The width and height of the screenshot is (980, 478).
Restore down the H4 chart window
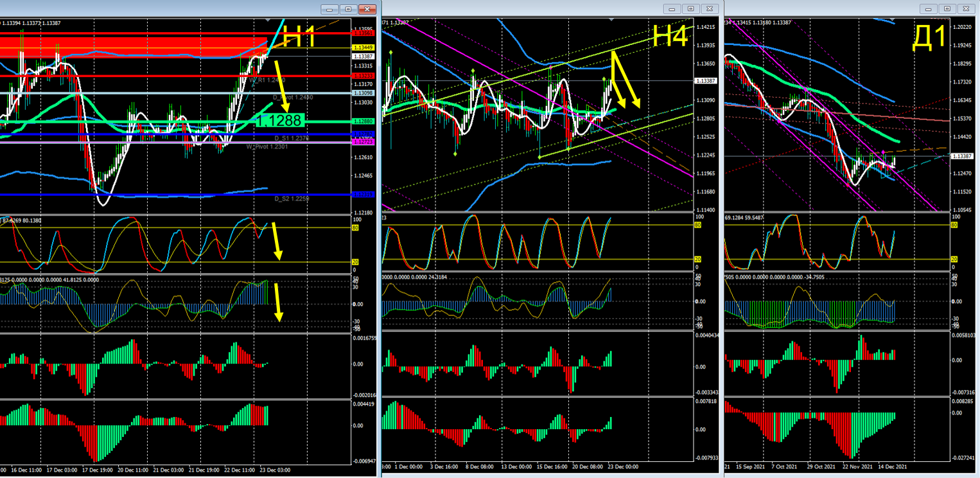coord(690,9)
